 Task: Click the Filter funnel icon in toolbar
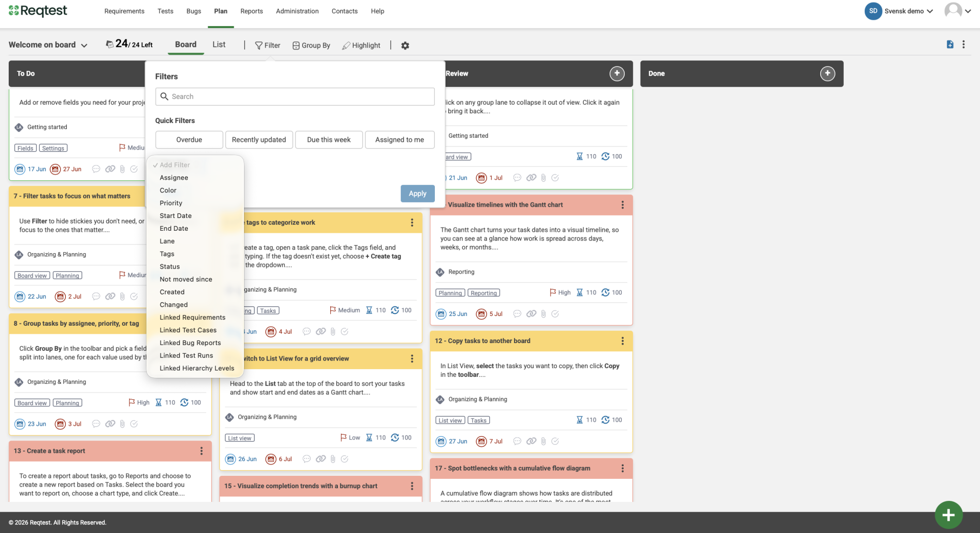pyautogui.click(x=259, y=45)
